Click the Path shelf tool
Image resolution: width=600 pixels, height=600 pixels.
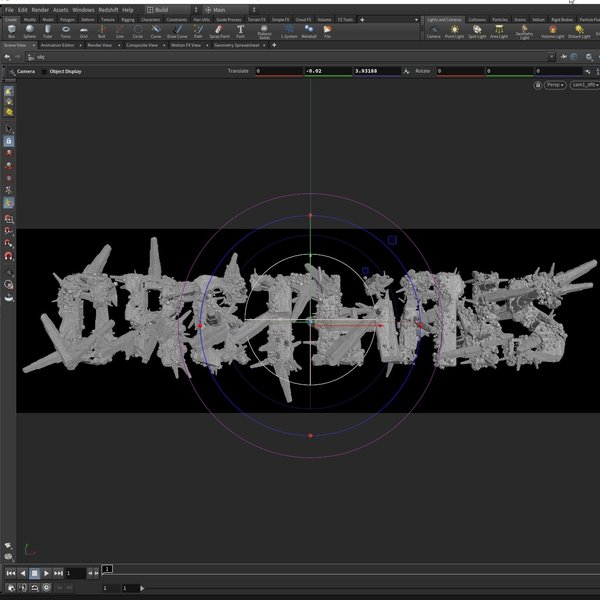click(x=198, y=31)
